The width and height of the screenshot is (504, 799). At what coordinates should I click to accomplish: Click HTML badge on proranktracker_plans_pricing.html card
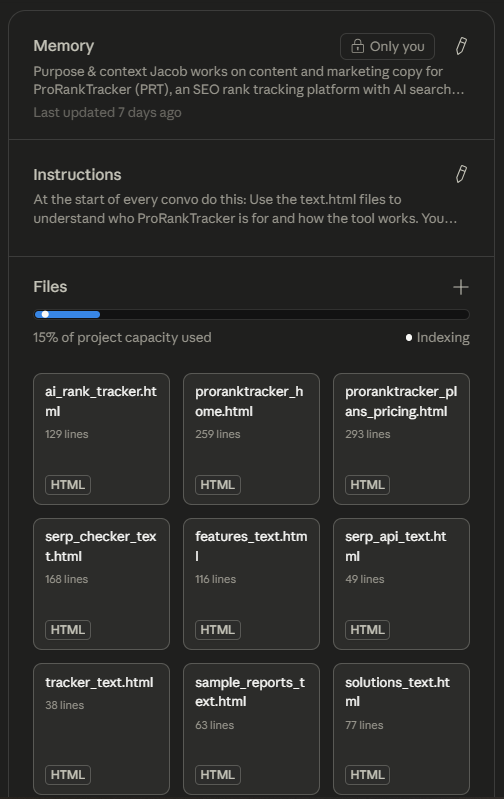click(367, 485)
